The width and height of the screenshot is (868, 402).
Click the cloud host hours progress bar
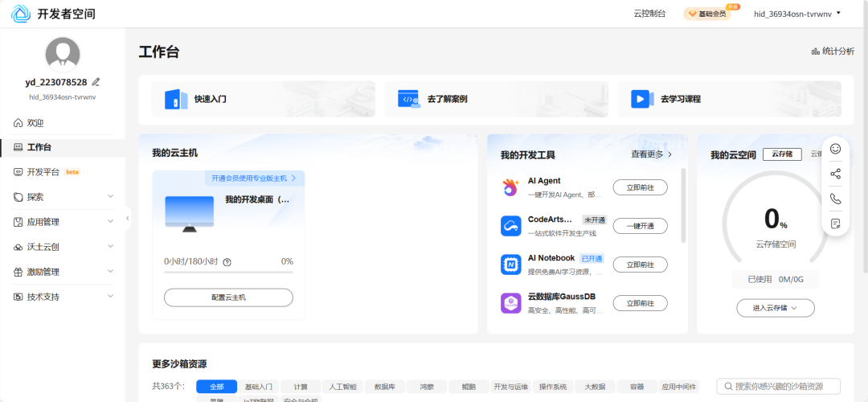(228, 272)
